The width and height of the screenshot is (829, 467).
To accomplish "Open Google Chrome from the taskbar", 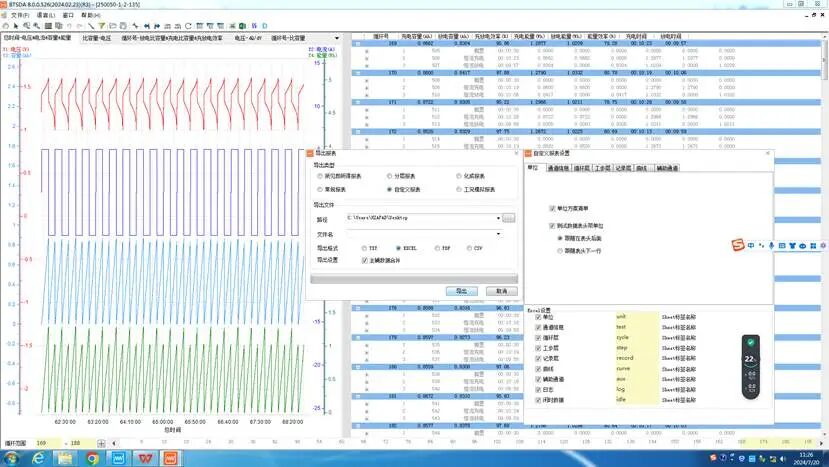I will click(x=93, y=459).
